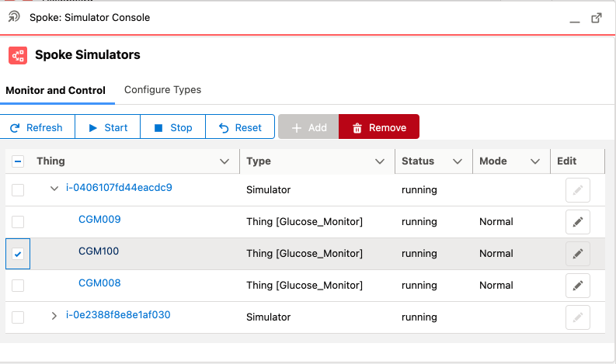Edit CGM009 with pencil icon
This screenshot has width=616, height=364.
tap(577, 222)
